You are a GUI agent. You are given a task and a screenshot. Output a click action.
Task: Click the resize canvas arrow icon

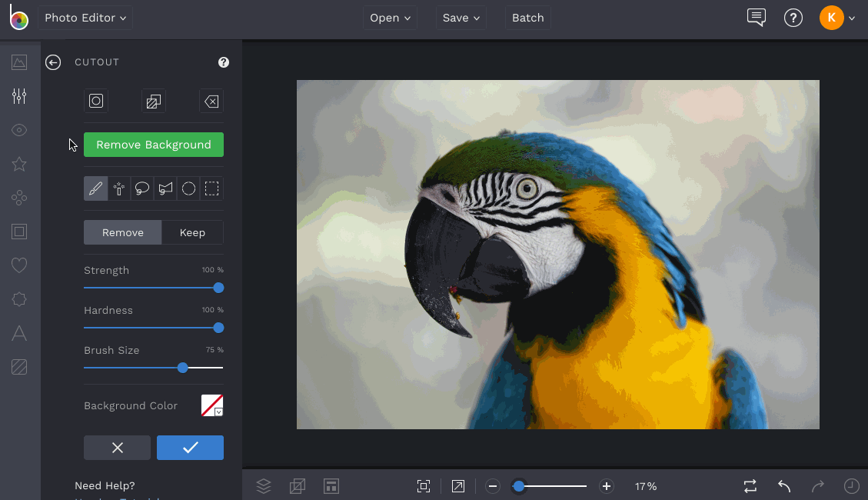[x=458, y=486]
